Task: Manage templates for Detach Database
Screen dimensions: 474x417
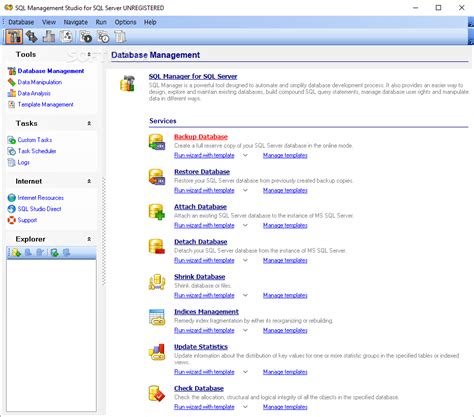Action: click(x=285, y=260)
